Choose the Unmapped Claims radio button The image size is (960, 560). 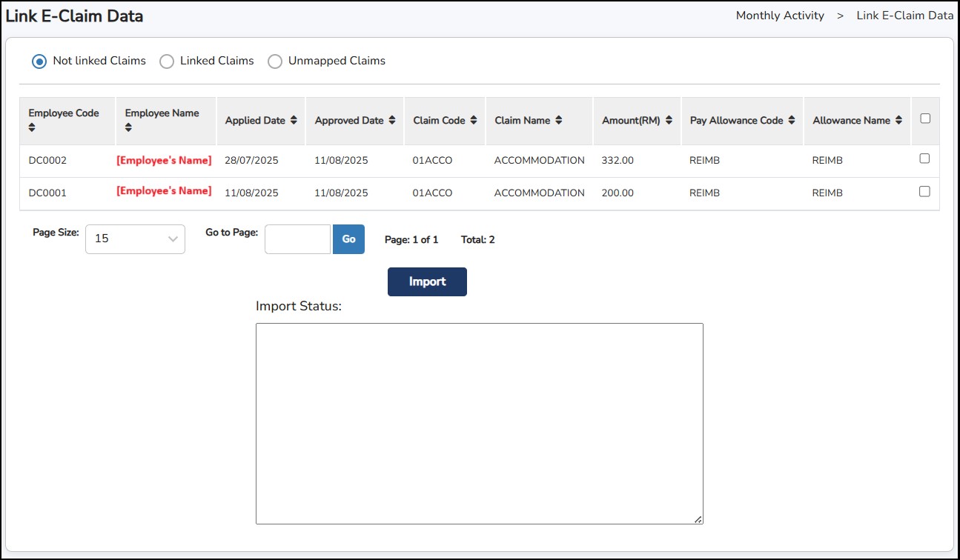coord(275,61)
